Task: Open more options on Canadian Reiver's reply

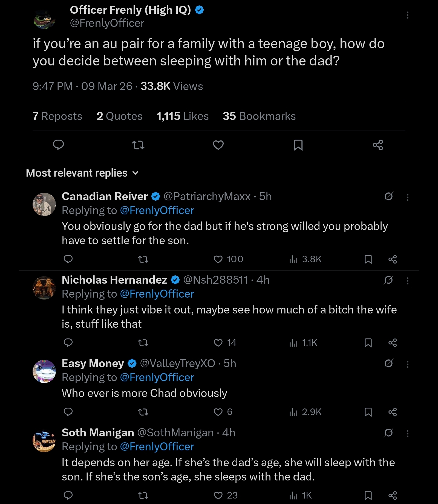Action: pos(408,197)
